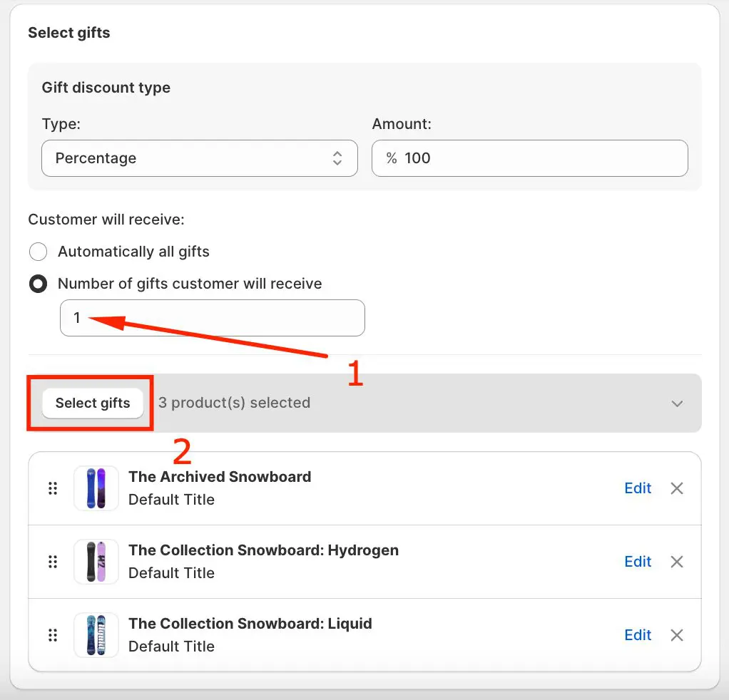
Task: Click The Archived Snowboard thumbnail
Action: coord(96,488)
